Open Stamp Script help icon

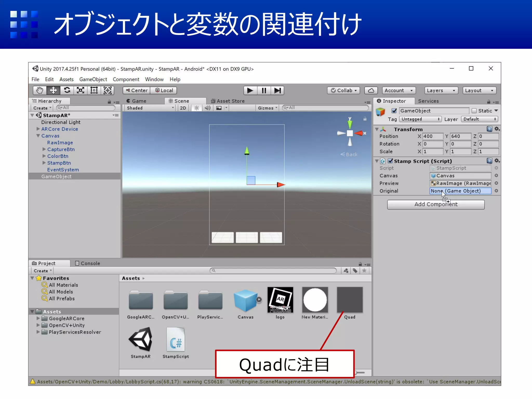pos(489,161)
